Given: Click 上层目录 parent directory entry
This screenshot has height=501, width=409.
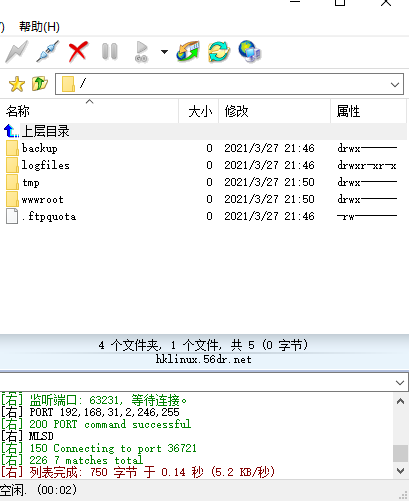Looking at the screenshot, I should coord(45,131).
